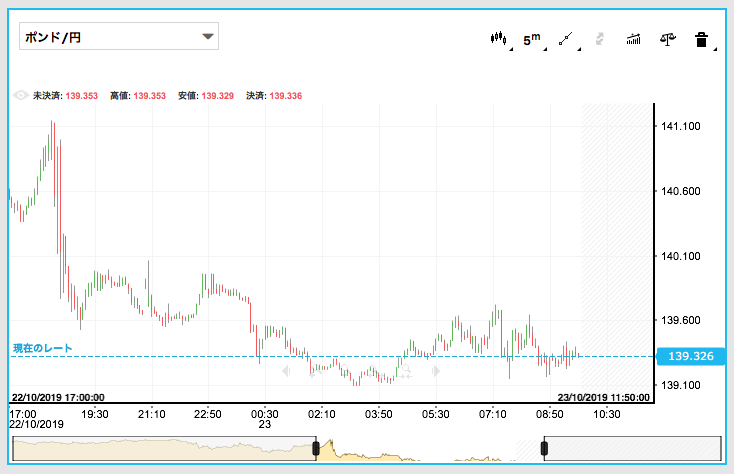734x474 pixels.
Task: Select the trend line drawing tool
Action: (566, 39)
